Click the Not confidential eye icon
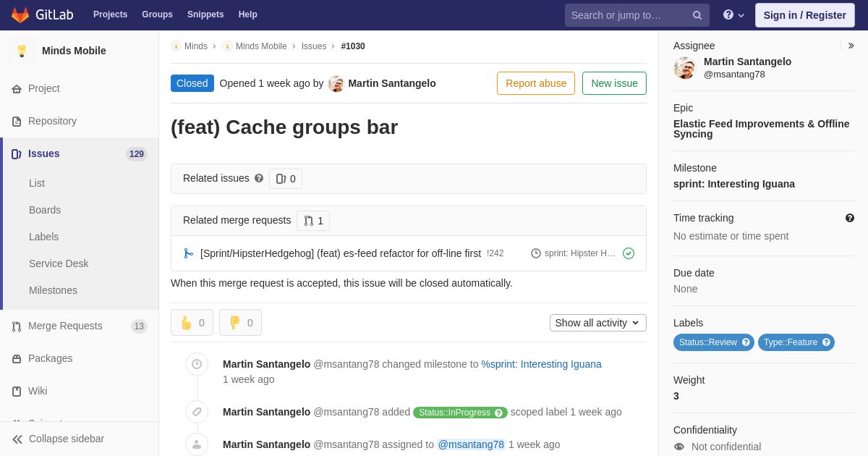 pos(678,447)
